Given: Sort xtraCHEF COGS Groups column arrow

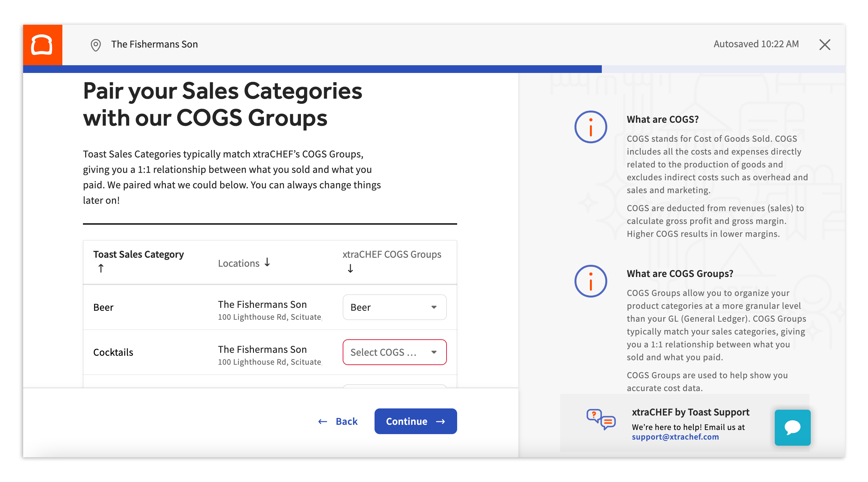Looking at the screenshot, I should (x=350, y=268).
